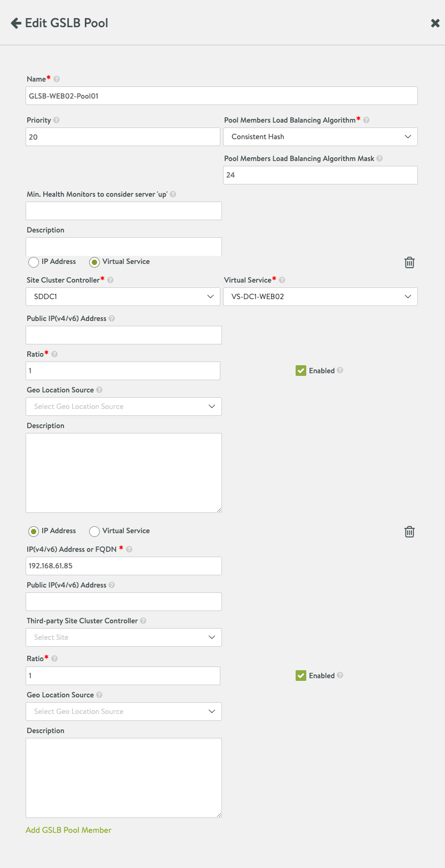Click second member's Public IP Address field
The height and width of the screenshot is (868, 445).
pos(124,601)
